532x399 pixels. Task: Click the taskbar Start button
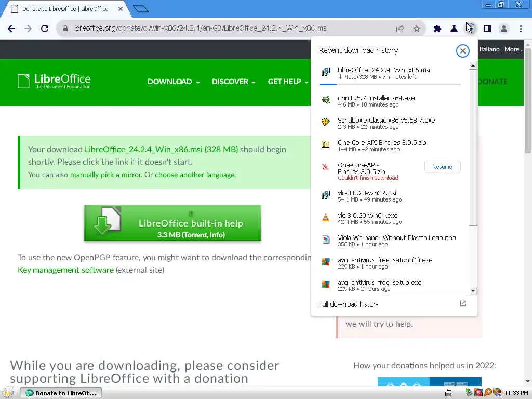(x=8, y=393)
